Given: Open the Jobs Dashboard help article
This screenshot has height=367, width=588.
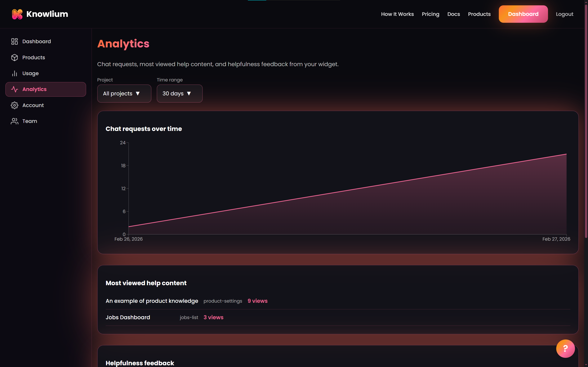Looking at the screenshot, I should (127, 317).
